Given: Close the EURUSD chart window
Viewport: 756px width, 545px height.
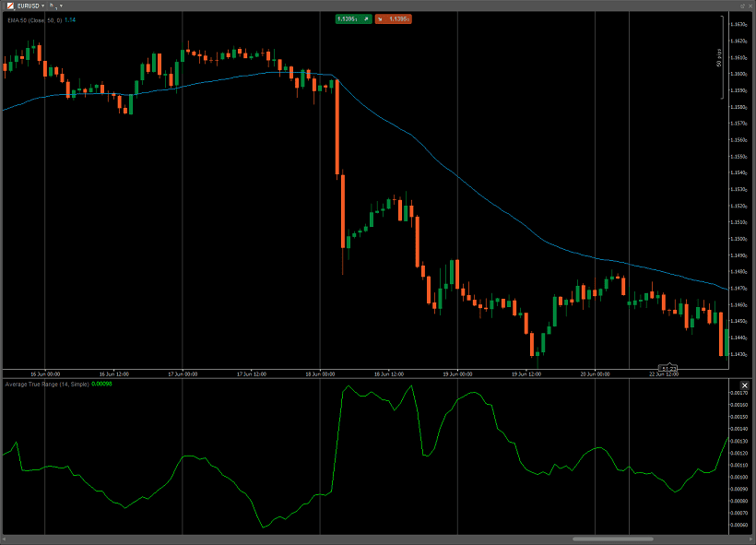Looking at the screenshot, I should (x=750, y=6).
